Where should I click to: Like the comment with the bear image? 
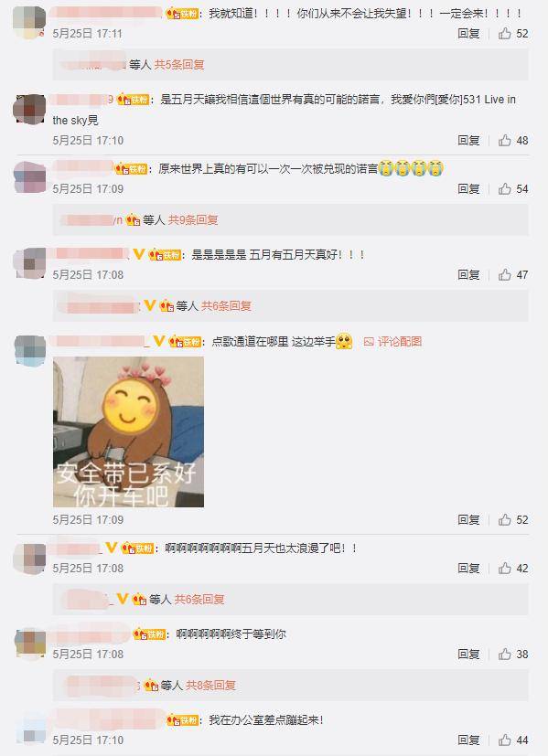pos(505,520)
